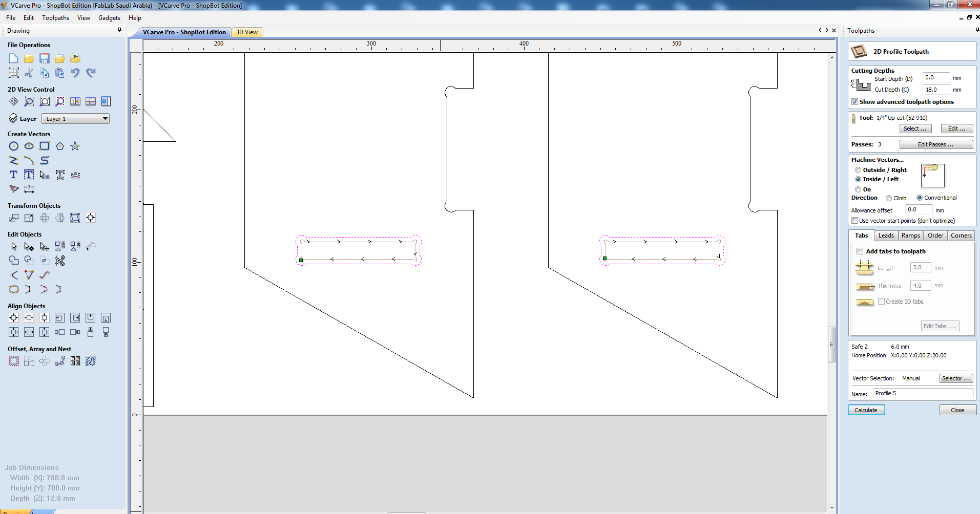The height and width of the screenshot is (514, 980).
Task: Click the Cut Depth input field
Action: [x=936, y=90]
